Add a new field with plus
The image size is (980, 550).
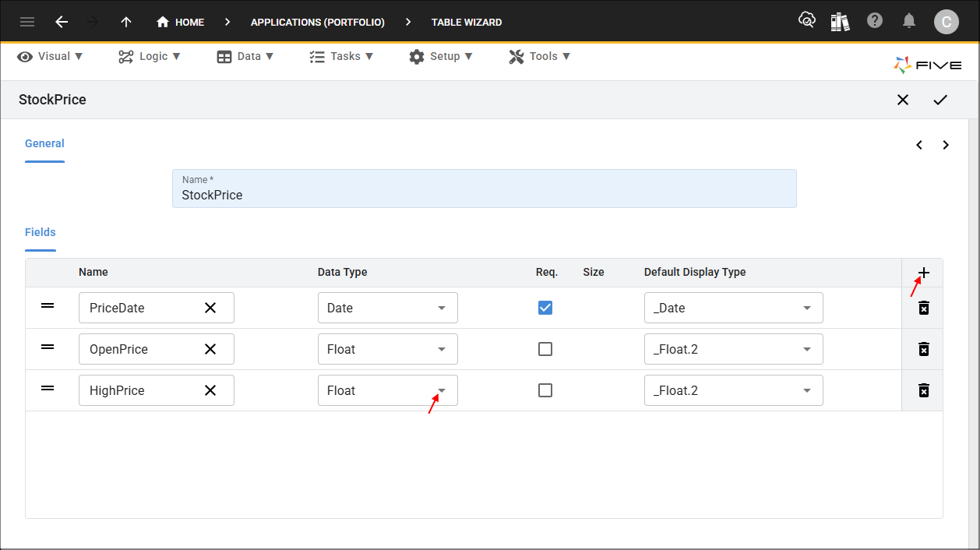pyautogui.click(x=924, y=272)
